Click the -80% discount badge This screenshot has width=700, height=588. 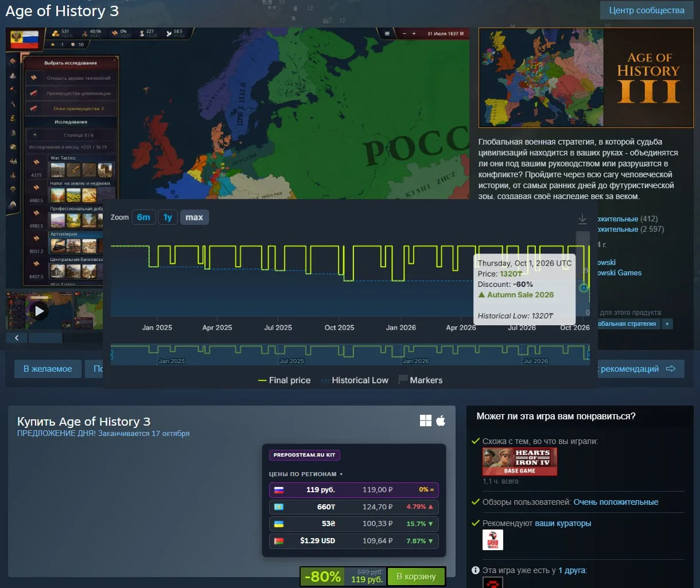click(x=322, y=577)
